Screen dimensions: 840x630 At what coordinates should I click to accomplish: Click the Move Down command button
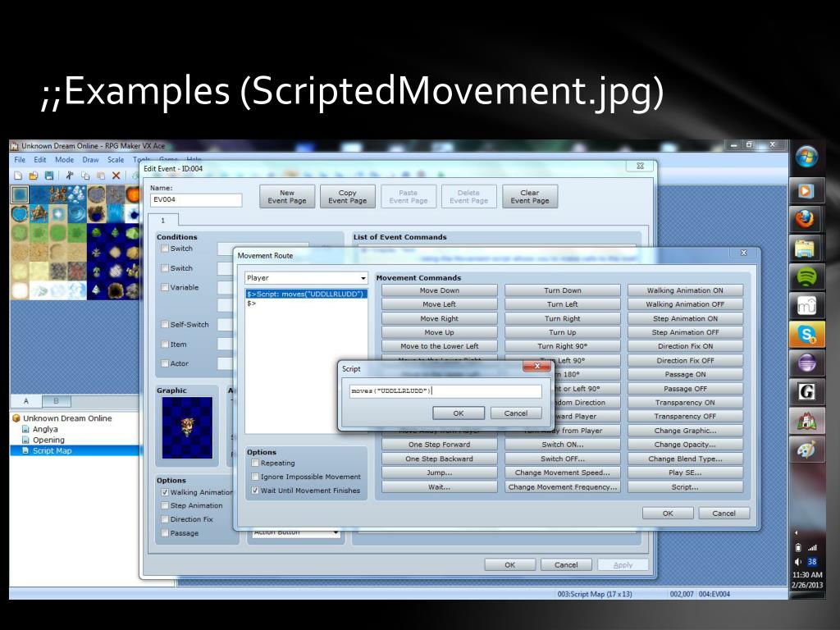(440, 290)
